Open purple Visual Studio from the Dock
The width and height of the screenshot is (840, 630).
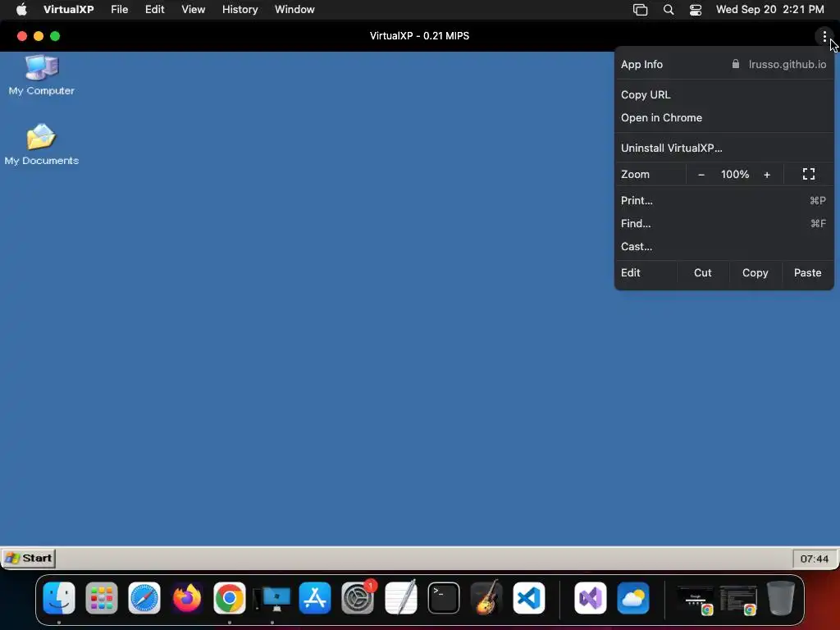click(591, 598)
